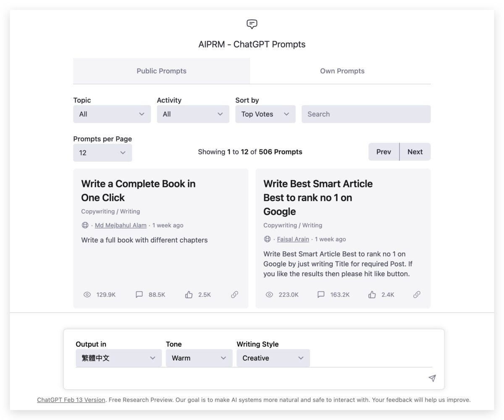Click the Smart Article prompt description text
The width and height of the screenshot is (504, 420).
(x=338, y=264)
